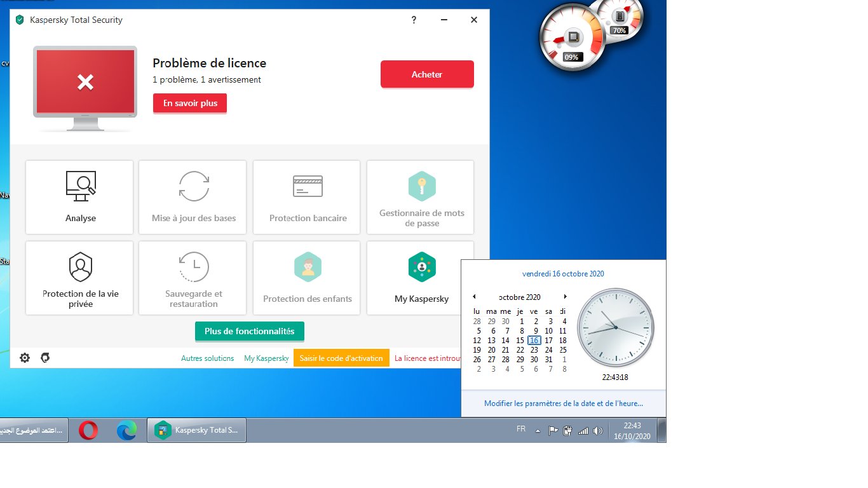Click the Problème de licence heading
Viewport: 868px width, 488px height.
209,64
